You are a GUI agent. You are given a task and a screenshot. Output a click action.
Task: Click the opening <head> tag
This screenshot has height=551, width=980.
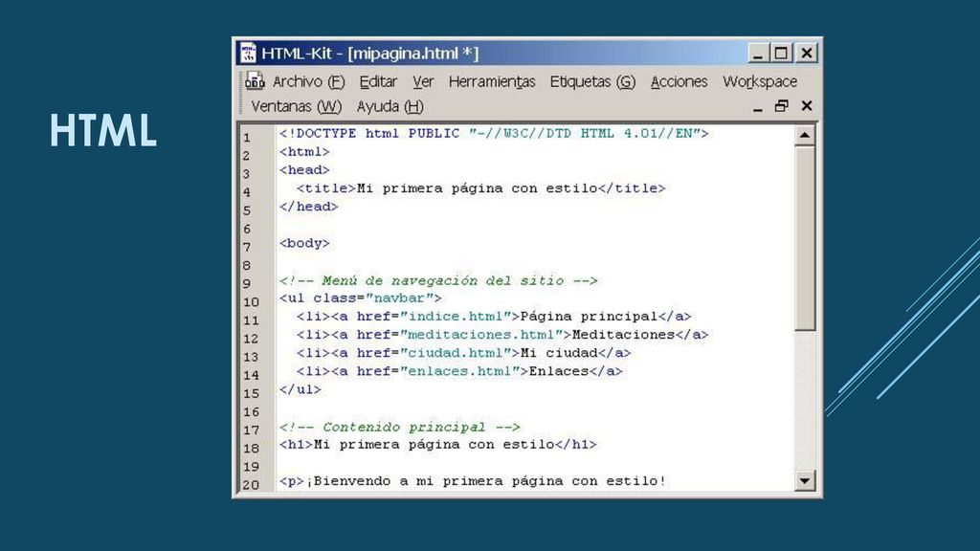pos(304,170)
